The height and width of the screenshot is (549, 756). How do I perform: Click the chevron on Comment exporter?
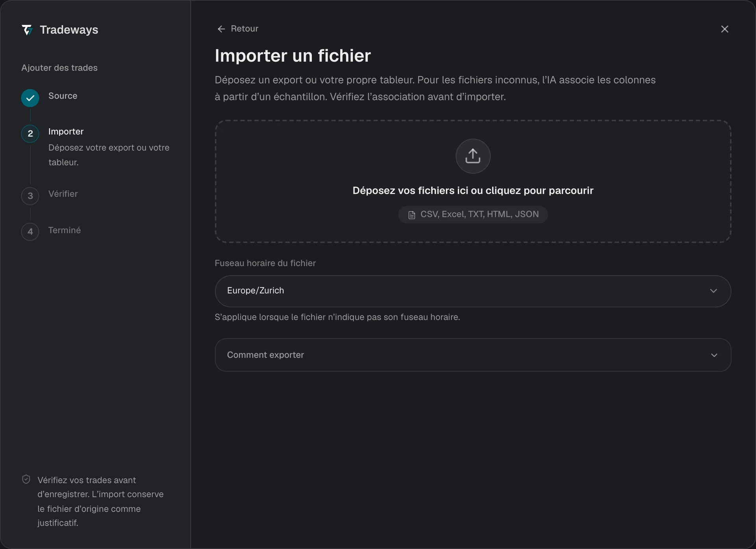coord(714,355)
